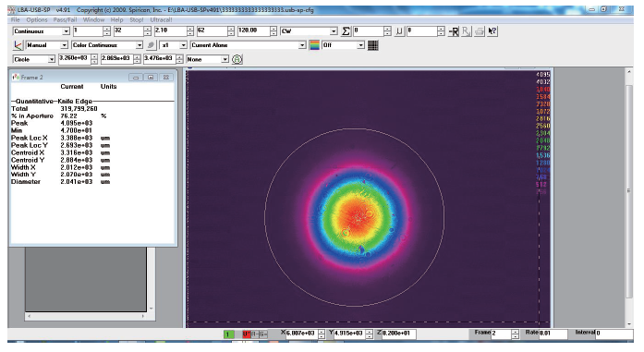Click the summation (Σ) frame summing icon
The width and height of the screenshot is (644, 352).
pos(346,31)
